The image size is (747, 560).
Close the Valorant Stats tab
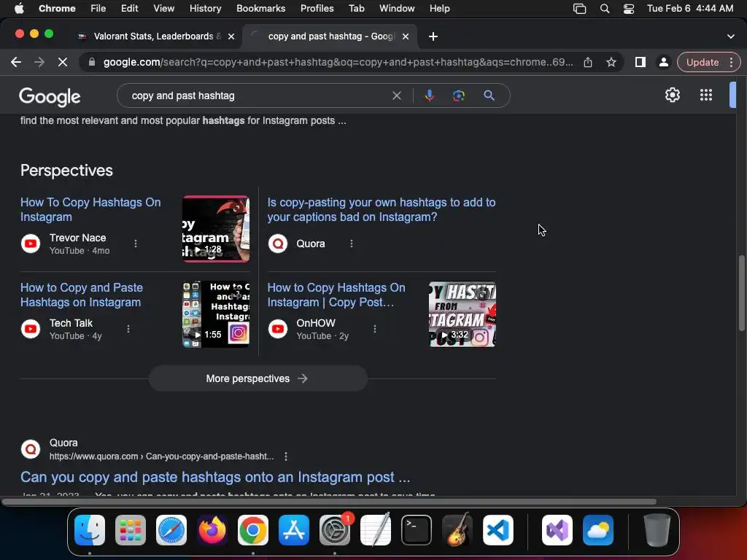231,36
